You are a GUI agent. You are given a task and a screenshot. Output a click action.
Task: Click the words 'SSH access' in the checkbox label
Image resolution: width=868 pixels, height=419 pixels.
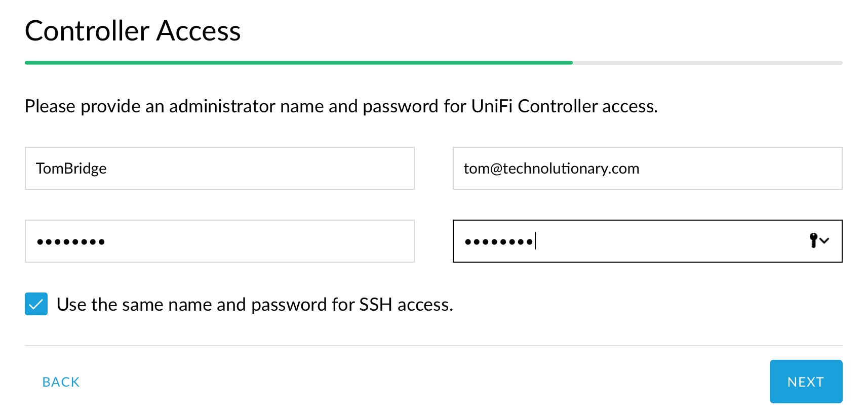pyautogui.click(x=405, y=305)
